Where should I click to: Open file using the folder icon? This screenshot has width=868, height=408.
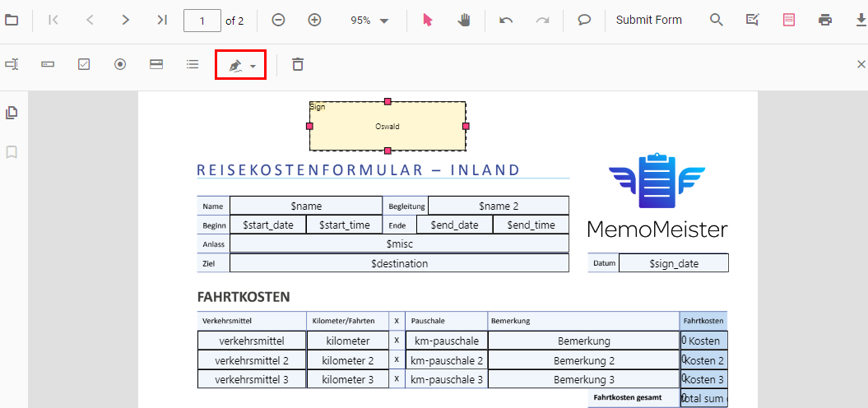(12, 21)
